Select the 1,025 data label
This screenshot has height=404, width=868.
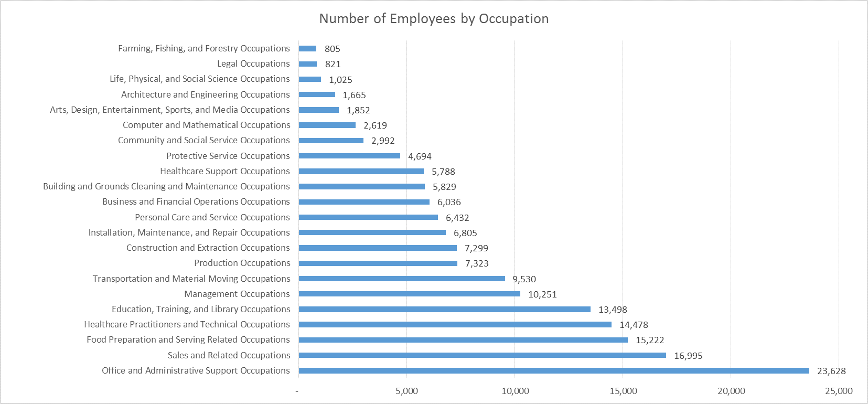340,80
